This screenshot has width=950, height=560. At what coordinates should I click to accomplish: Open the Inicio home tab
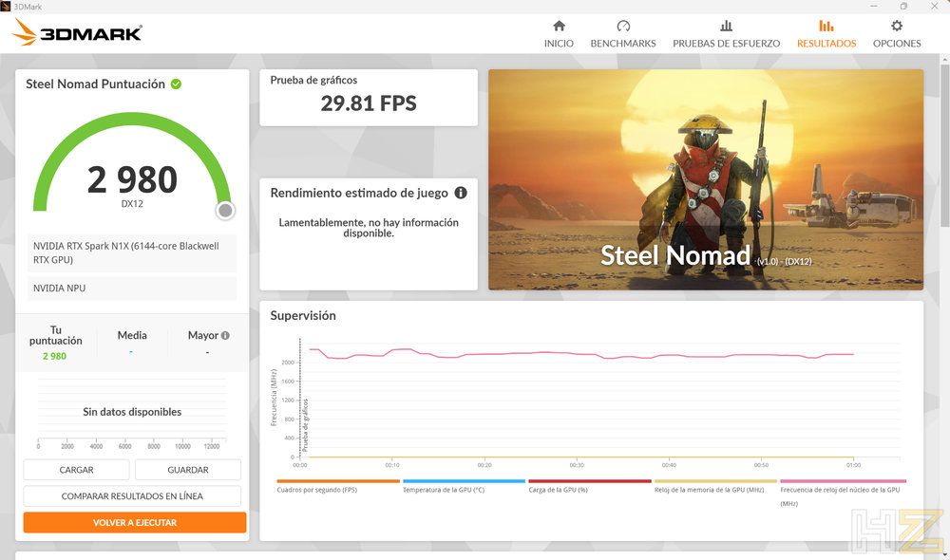coord(559,34)
